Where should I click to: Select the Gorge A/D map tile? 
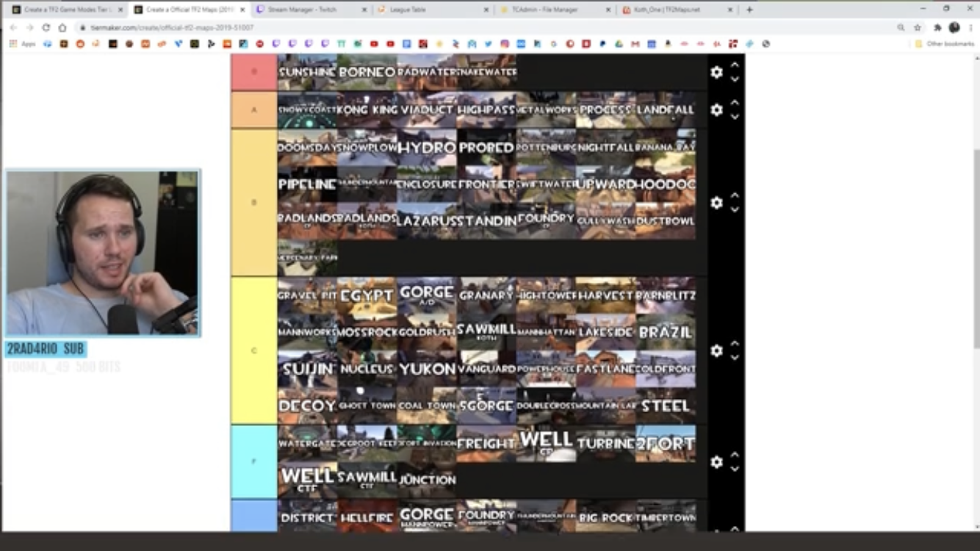[x=427, y=295]
